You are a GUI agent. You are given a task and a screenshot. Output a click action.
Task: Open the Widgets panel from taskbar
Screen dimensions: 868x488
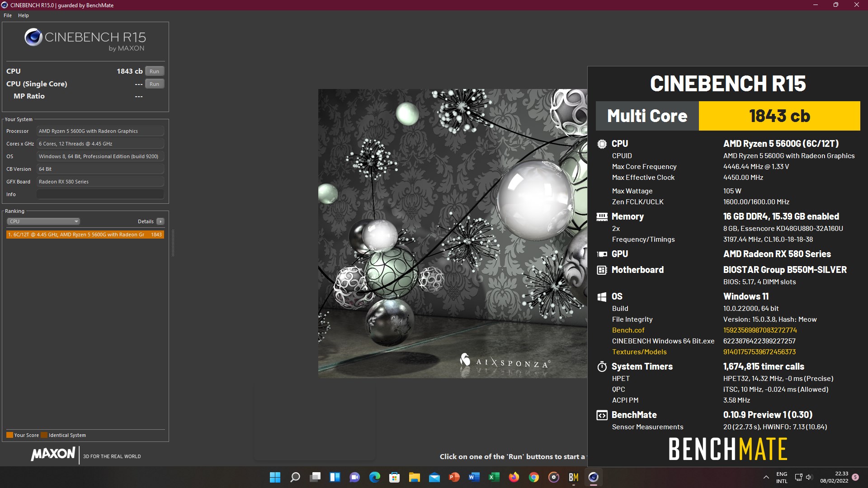coord(335,477)
